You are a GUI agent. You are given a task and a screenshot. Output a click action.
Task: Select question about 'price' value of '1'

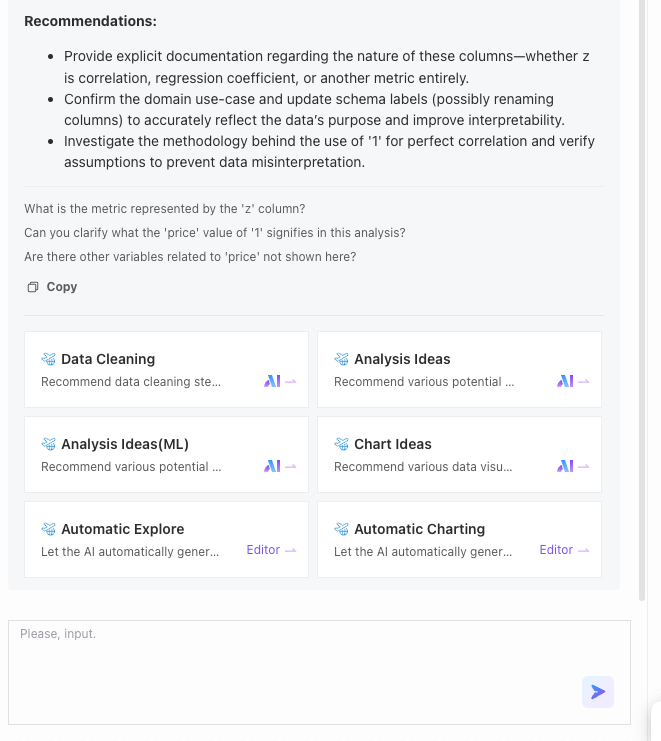(215, 233)
